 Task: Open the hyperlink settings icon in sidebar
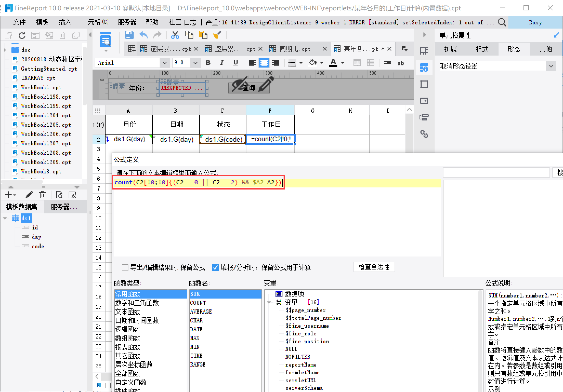(x=424, y=134)
